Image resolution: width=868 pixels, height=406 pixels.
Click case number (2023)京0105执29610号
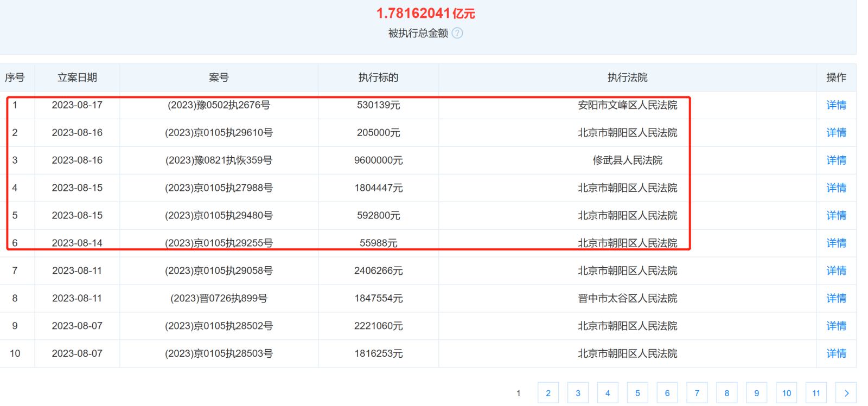coord(219,133)
